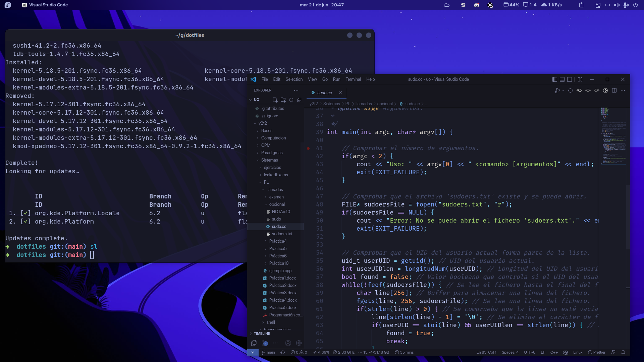
Task: Toggle breakpoint on line 41
Action: click(308, 148)
